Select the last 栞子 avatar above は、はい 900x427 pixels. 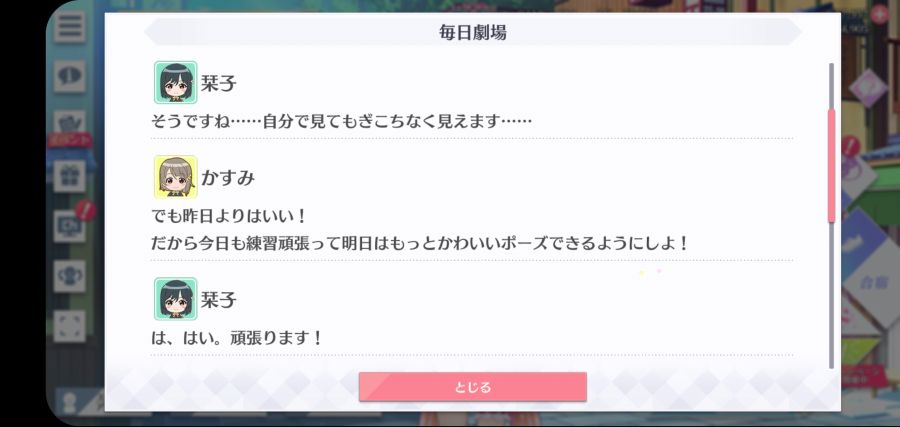176,299
